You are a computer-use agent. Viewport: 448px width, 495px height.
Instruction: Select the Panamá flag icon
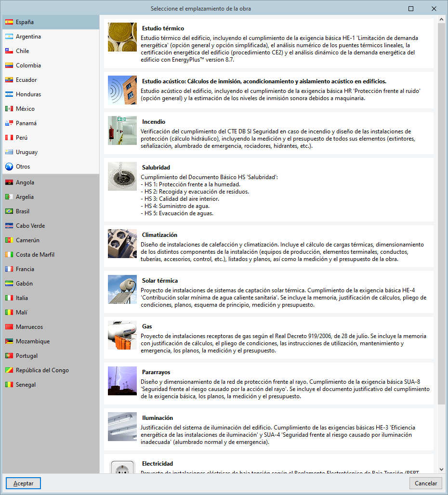point(9,123)
